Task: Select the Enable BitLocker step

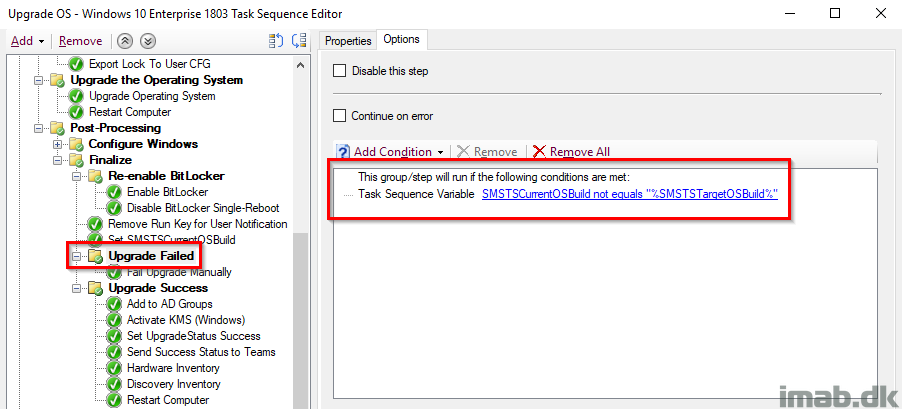Action: [x=167, y=192]
